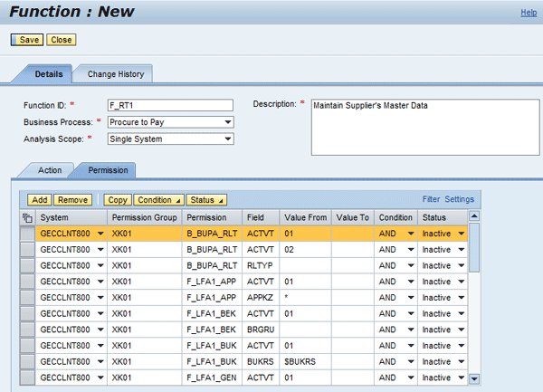
Task: Open the Help link
Action: [x=529, y=13]
